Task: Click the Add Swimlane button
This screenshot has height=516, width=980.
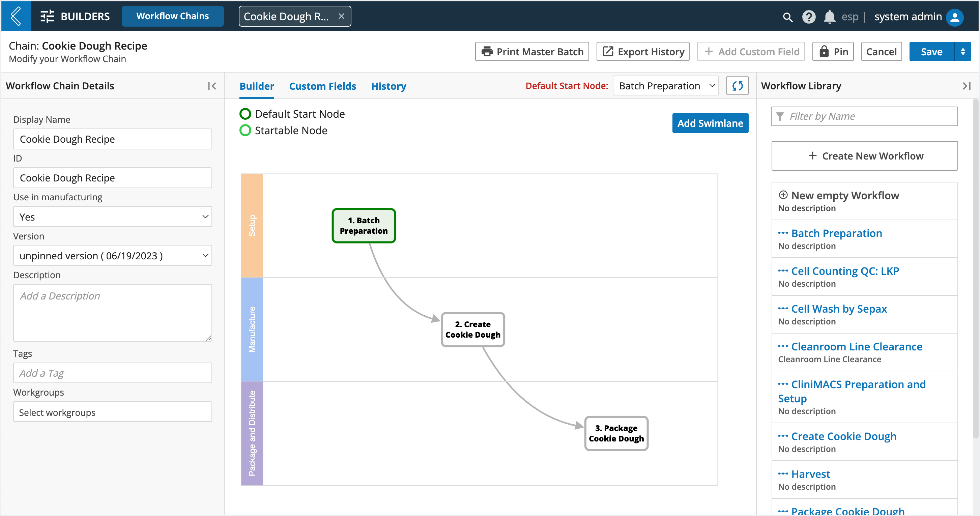Action: (x=710, y=123)
